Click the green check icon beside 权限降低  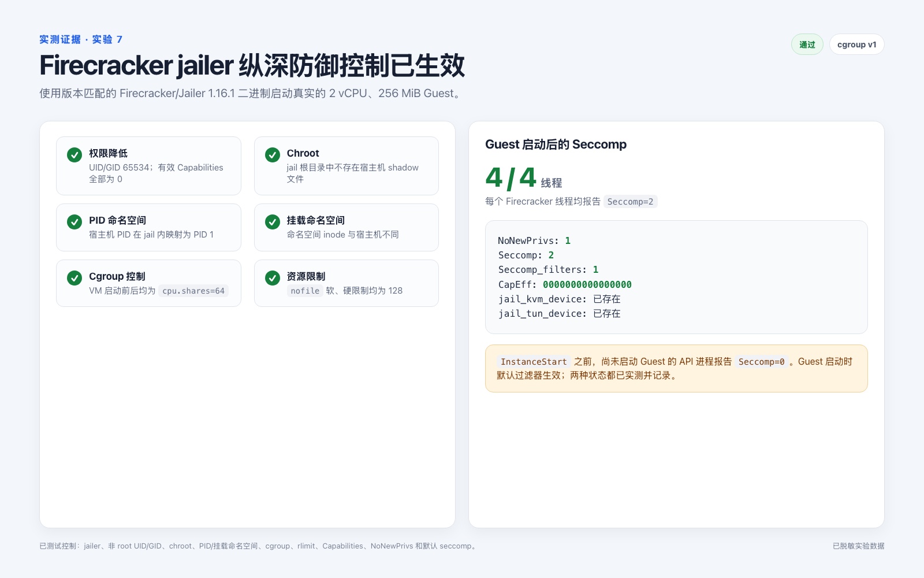pos(74,155)
